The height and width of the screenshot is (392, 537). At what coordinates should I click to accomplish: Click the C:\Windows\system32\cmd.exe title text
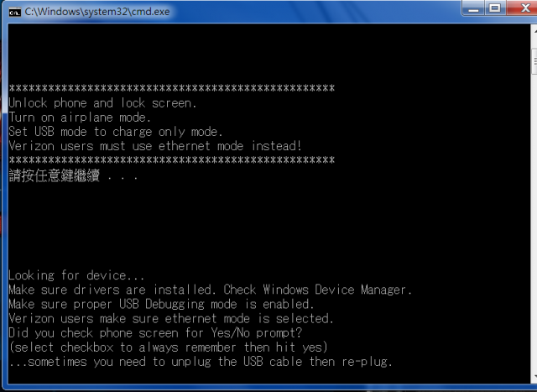(97, 12)
